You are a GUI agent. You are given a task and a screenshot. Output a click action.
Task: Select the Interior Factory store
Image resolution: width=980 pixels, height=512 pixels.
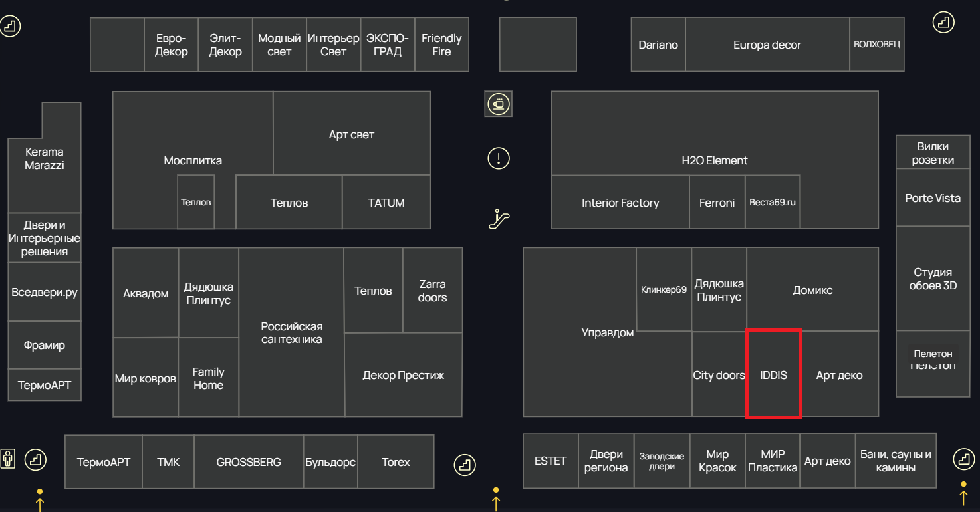[620, 203]
